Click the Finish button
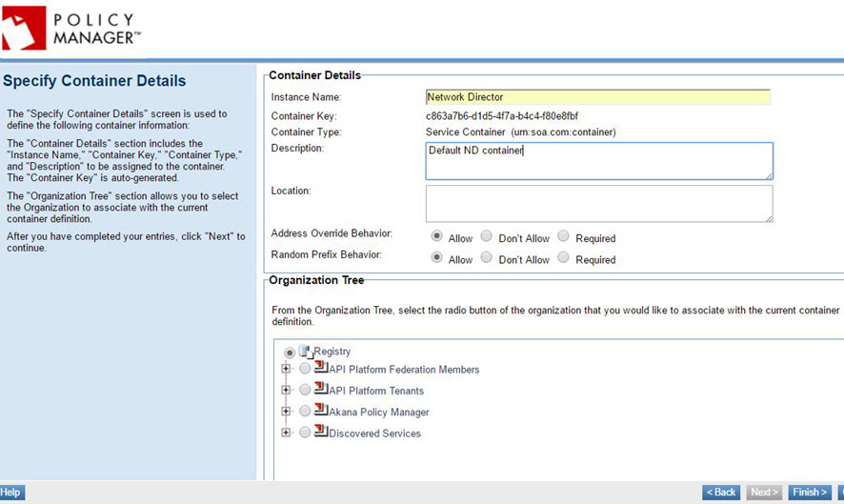844x504 pixels. point(810,493)
